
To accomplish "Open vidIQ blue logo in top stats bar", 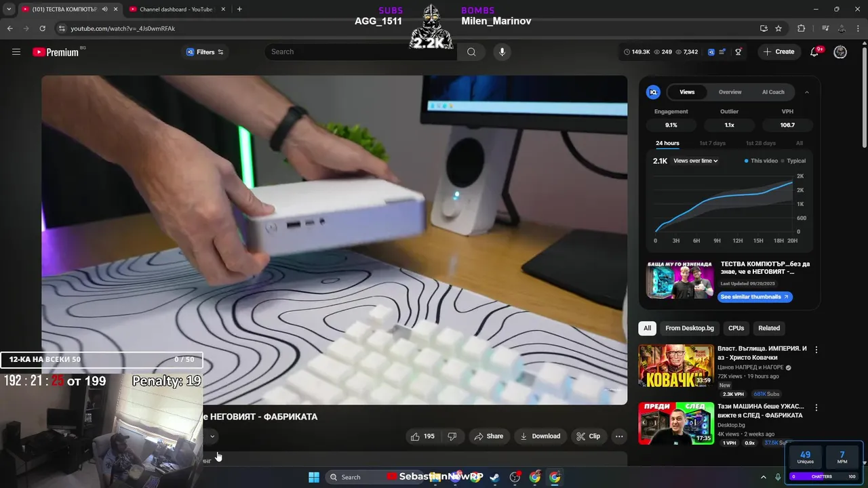I will (711, 52).
